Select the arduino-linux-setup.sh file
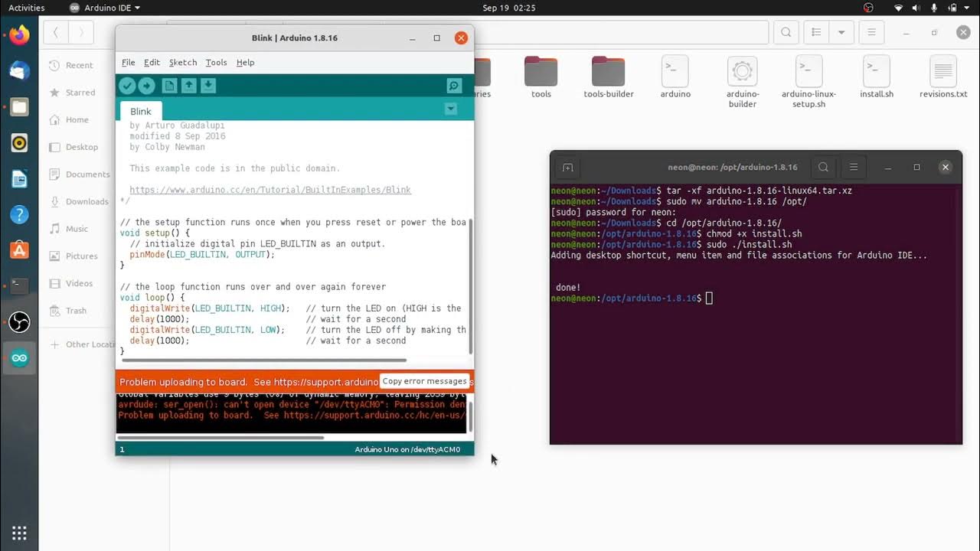The height and width of the screenshot is (551, 980). (x=808, y=82)
